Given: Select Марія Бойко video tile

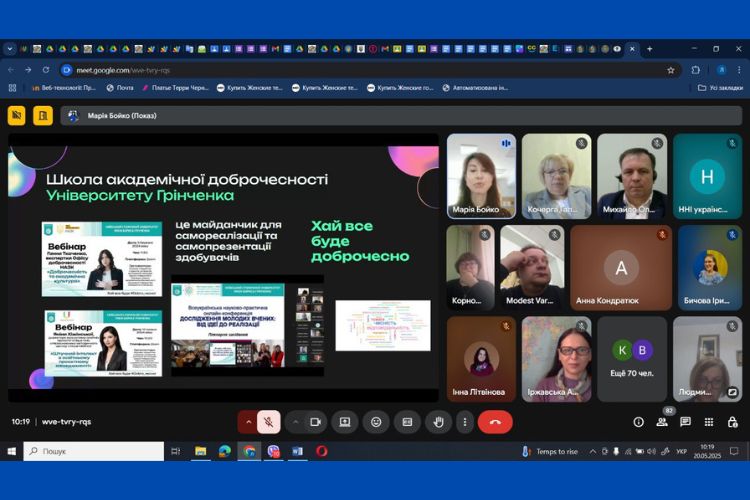Looking at the screenshot, I should tap(481, 176).
